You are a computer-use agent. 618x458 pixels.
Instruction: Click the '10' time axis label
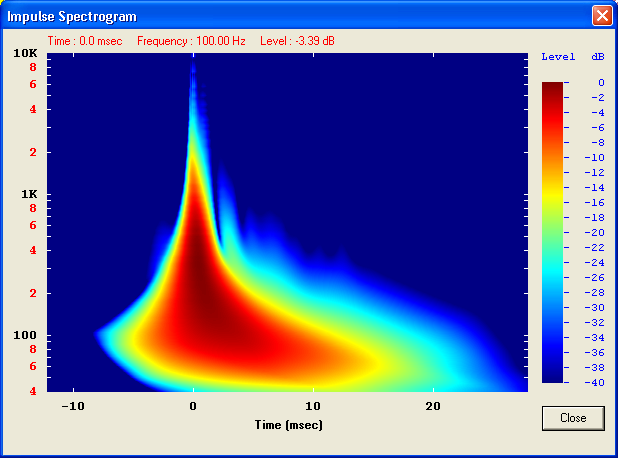pyautogui.click(x=313, y=406)
